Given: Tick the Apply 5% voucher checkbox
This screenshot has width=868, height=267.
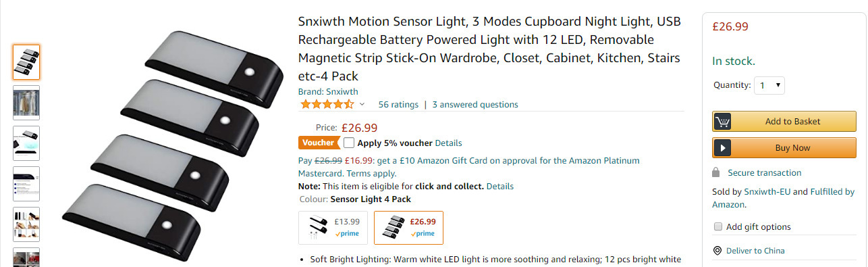Looking at the screenshot, I should click(348, 143).
